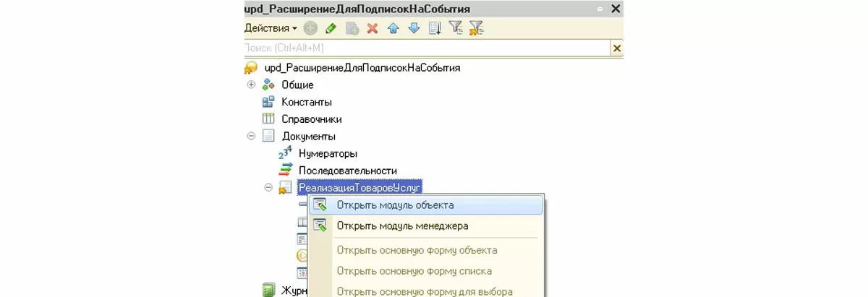Choose Открыть основную форму для выбора

click(425, 290)
